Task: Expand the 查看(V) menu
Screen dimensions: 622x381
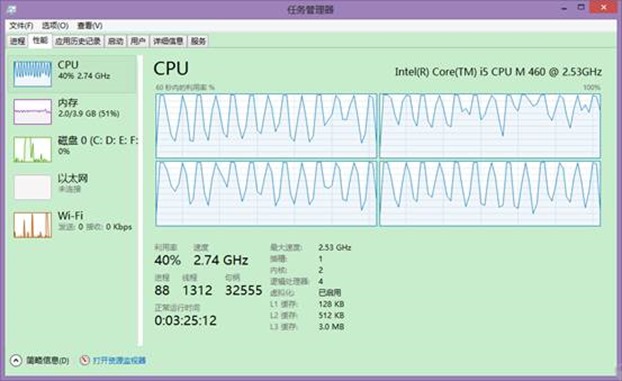Action: tap(90, 26)
